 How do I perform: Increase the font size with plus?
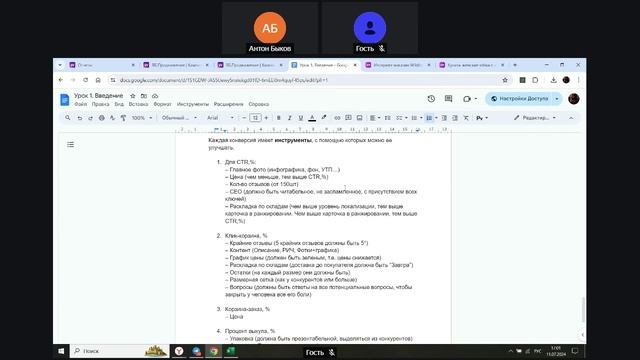tap(266, 118)
